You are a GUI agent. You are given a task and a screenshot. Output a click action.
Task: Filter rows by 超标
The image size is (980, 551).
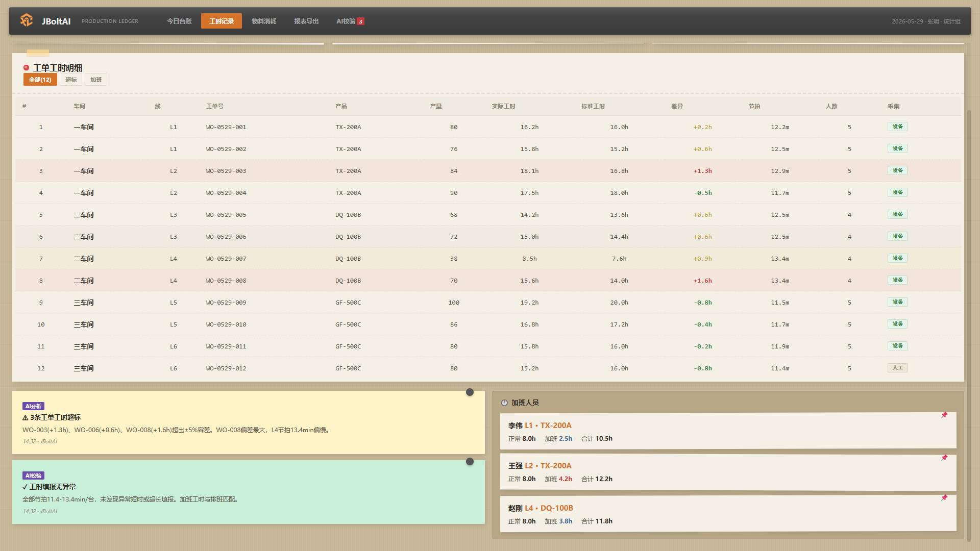click(x=71, y=80)
